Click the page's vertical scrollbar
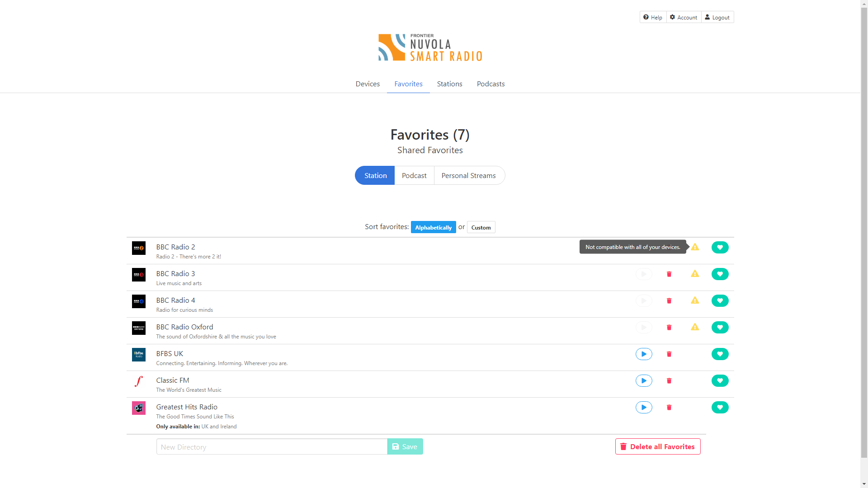Image resolution: width=868 pixels, height=488 pixels. 864,233
